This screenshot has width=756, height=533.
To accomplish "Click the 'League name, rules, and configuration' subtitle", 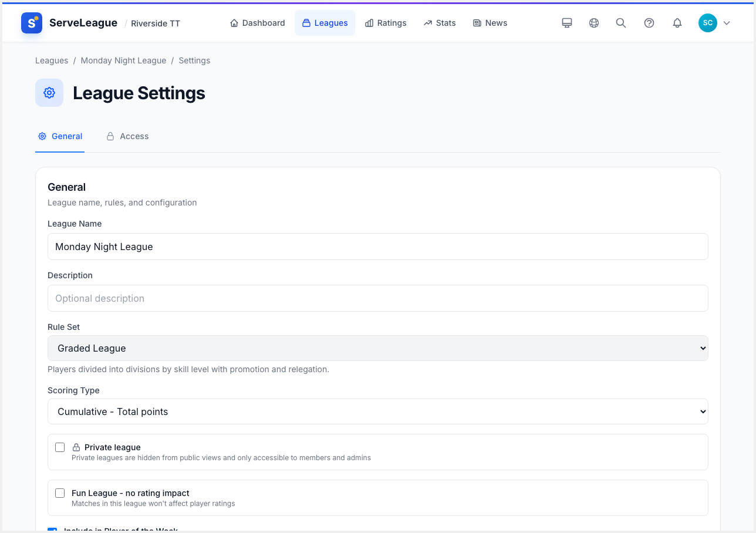I will pyautogui.click(x=122, y=203).
